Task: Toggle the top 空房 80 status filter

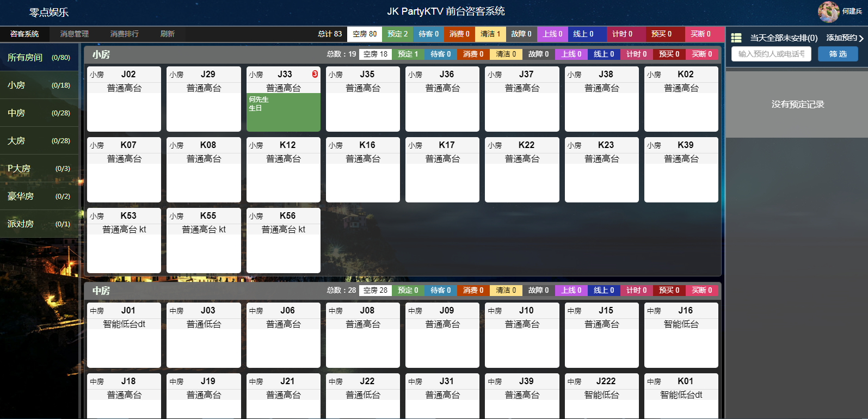Action: point(364,34)
